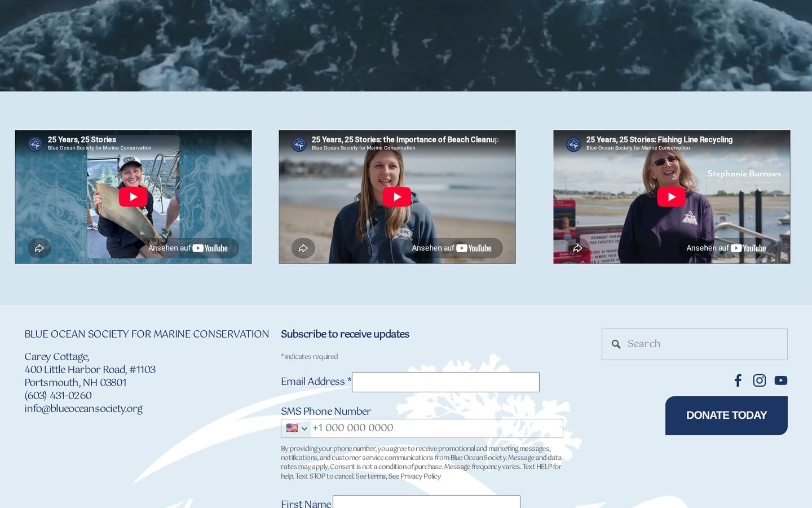Email info@blueoceansociety.org
This screenshot has width=812, height=508.
(83, 409)
